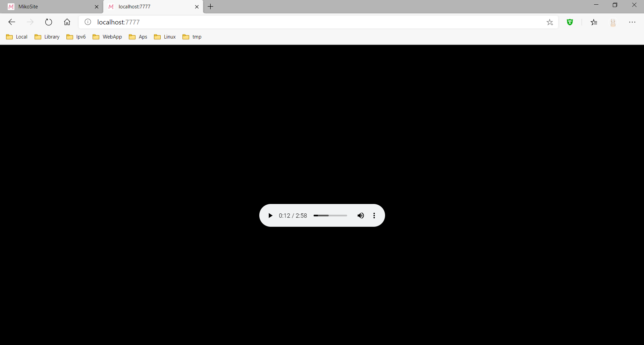644x345 pixels.
Task: Go back to previous page
Action: (12, 22)
